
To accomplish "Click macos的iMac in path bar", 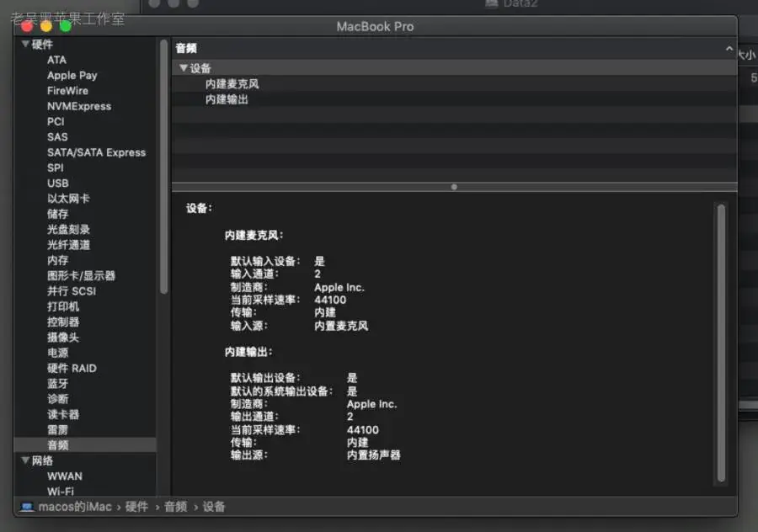I will pos(75,507).
